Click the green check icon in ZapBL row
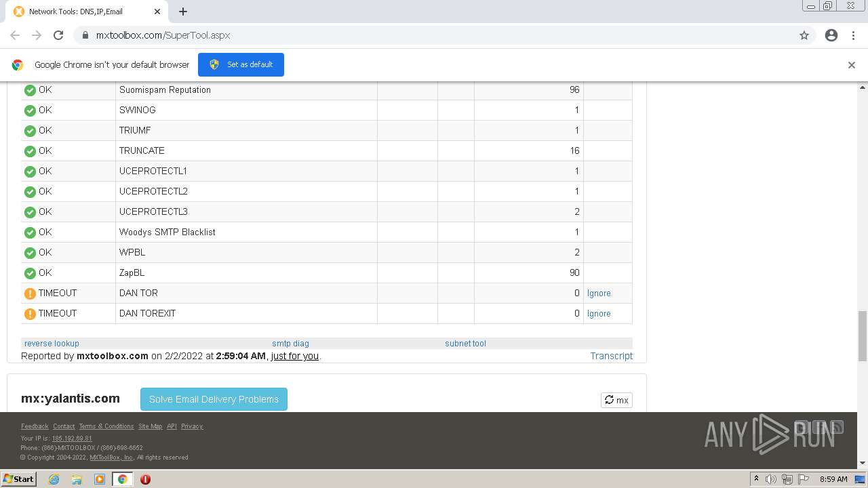 coord(30,273)
